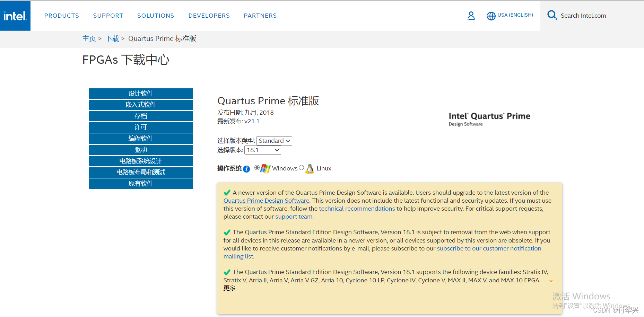Click the globe language icon
Image resolution: width=644 pixels, height=317 pixels.
[491, 16]
